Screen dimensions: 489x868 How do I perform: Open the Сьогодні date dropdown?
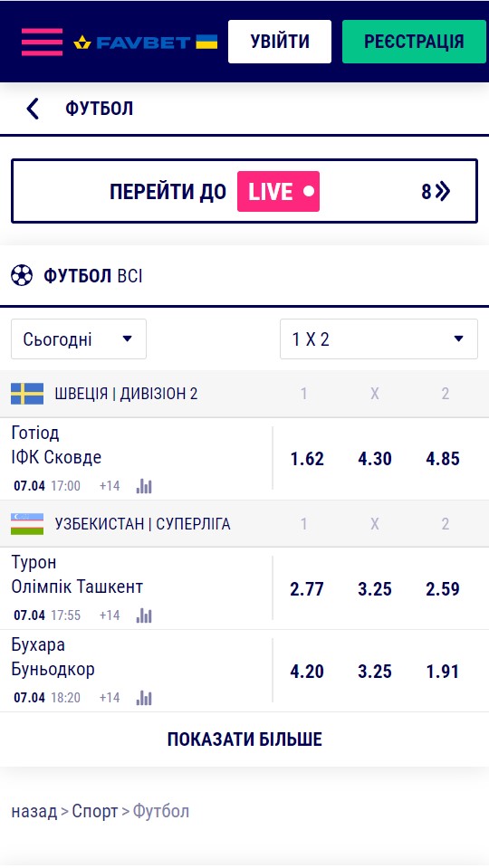pos(79,339)
